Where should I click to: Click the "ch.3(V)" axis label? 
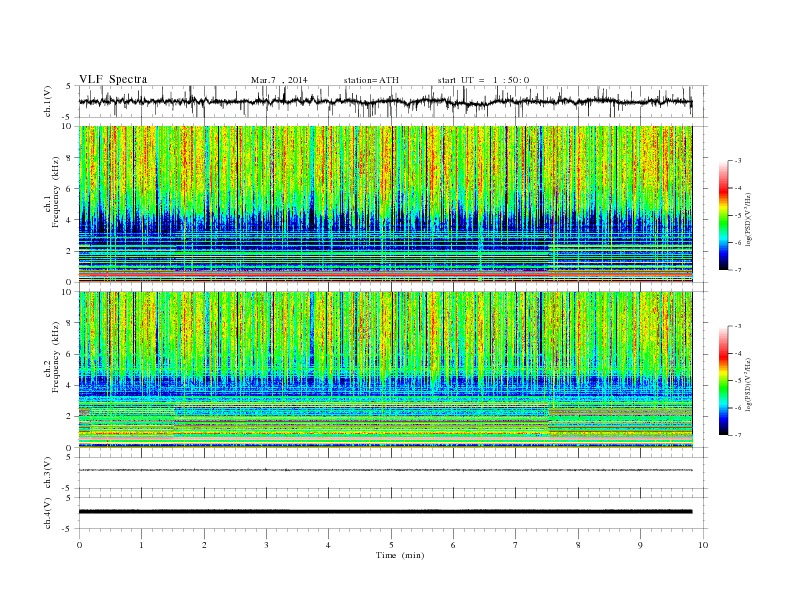click(48, 473)
